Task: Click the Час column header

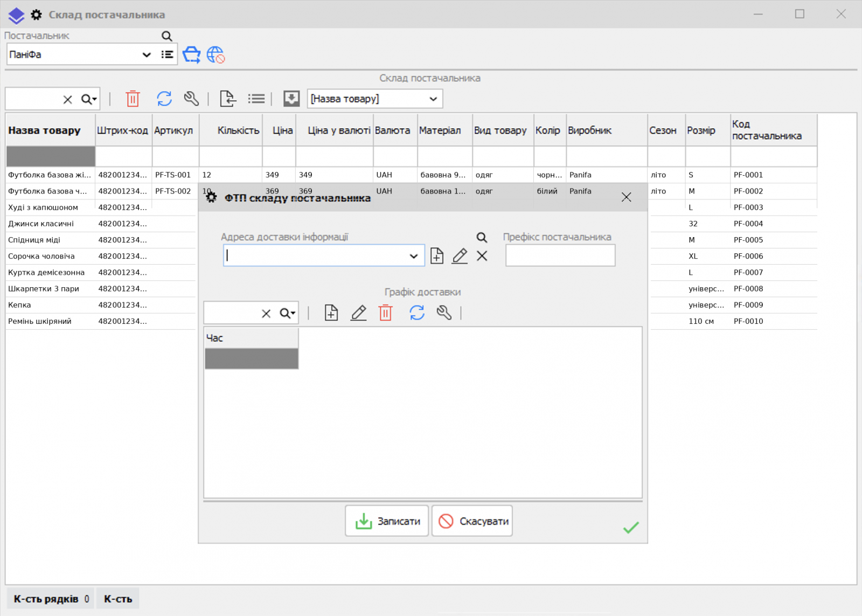Action: pos(251,338)
